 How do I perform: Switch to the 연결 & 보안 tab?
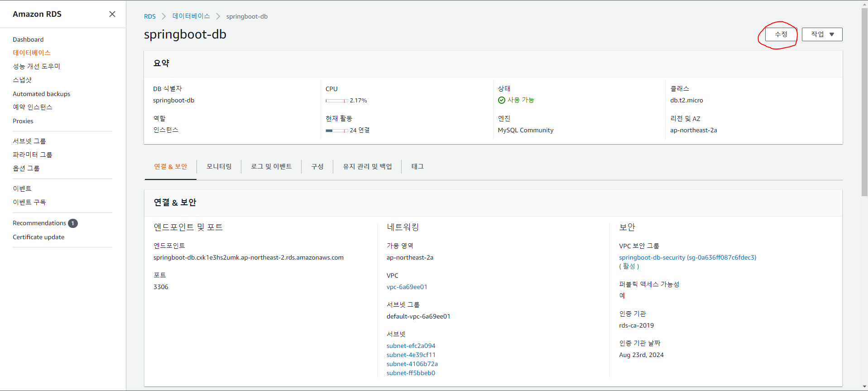coord(171,167)
